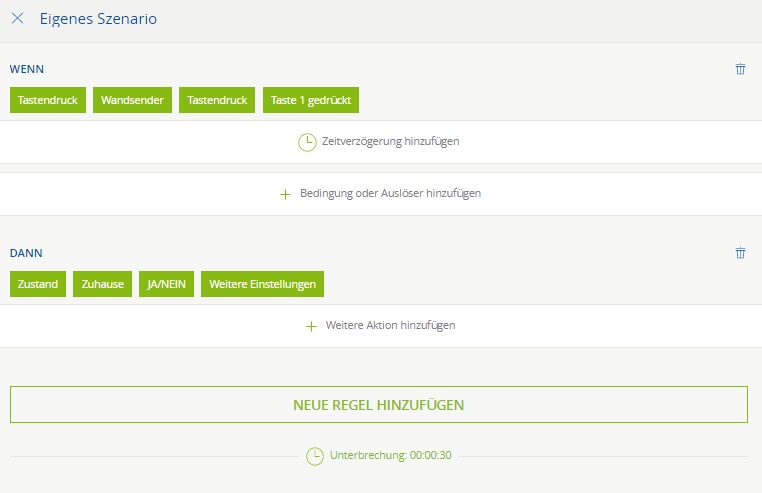Click Weitere Aktion hinzufügen
Screen dimensions: 762x493
pos(390,326)
